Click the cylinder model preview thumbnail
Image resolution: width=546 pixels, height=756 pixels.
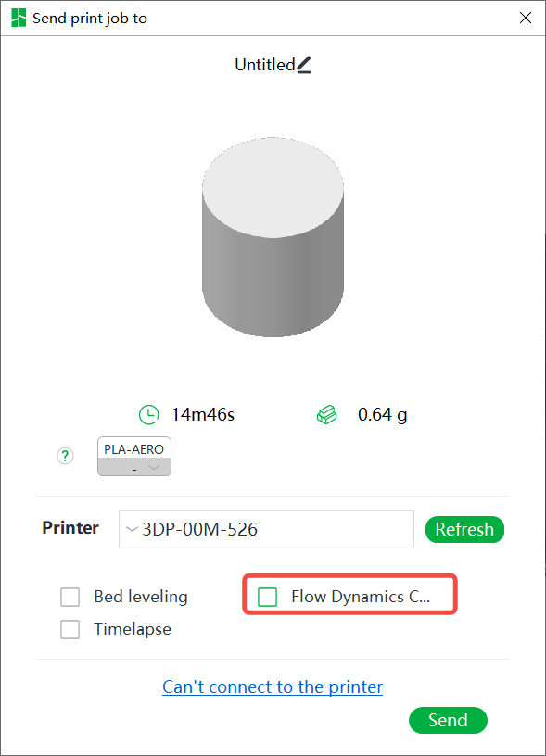pyautogui.click(x=273, y=237)
